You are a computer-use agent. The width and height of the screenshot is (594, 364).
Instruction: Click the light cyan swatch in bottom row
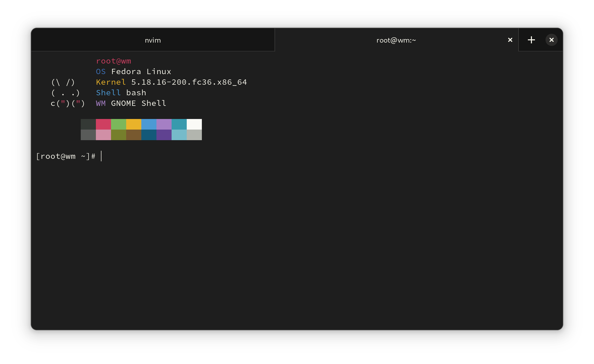pos(179,135)
